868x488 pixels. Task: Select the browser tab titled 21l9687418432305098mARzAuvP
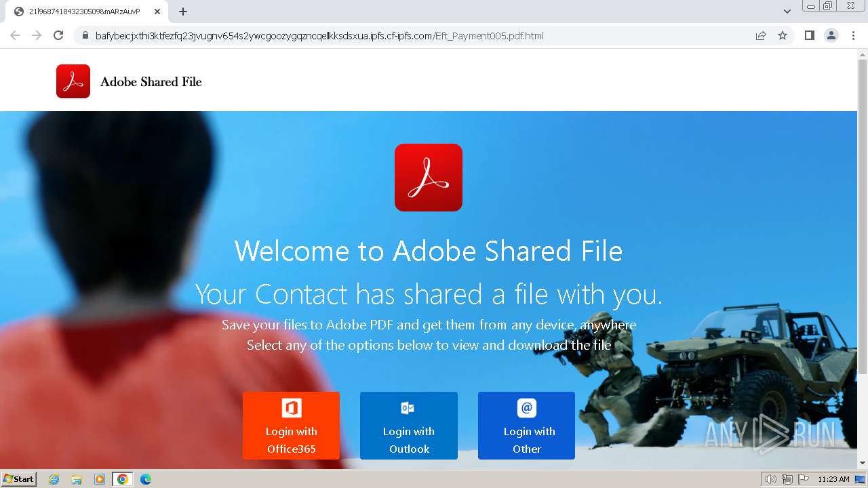coord(87,12)
